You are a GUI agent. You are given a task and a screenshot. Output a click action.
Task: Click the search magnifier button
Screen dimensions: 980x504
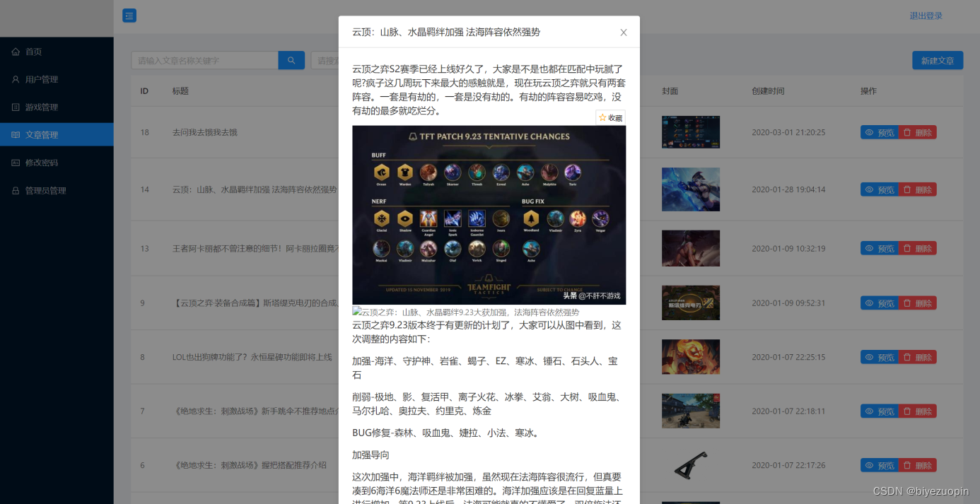click(291, 61)
